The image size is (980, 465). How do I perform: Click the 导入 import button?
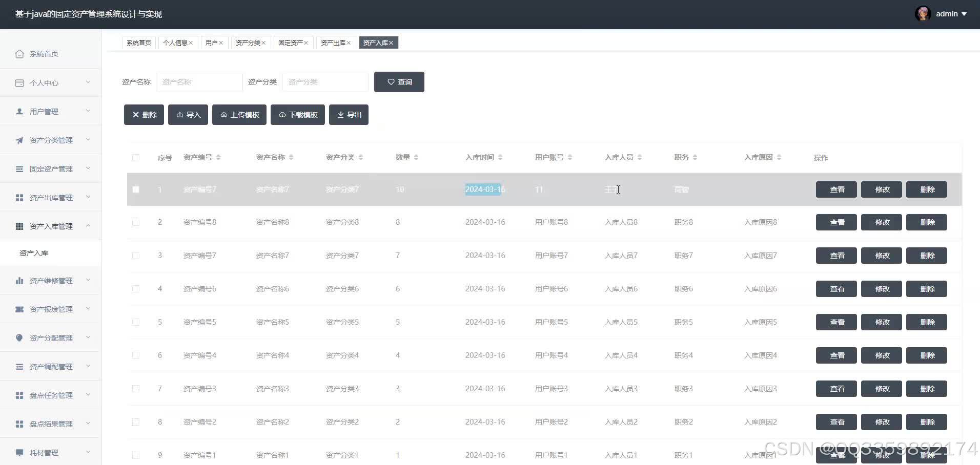tap(188, 115)
